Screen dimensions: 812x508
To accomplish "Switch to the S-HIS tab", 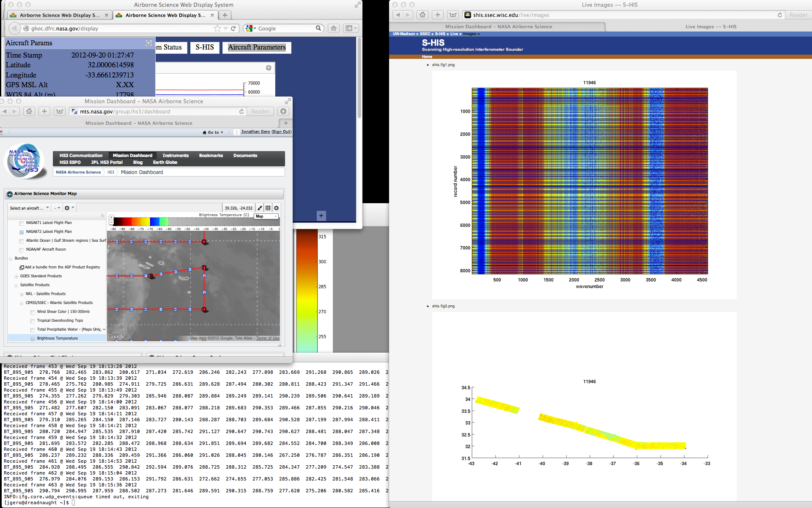I will coord(205,47).
